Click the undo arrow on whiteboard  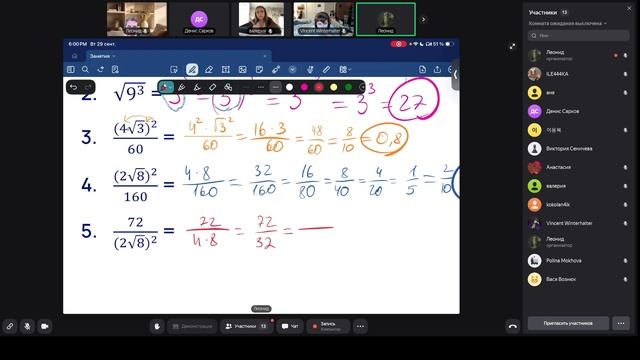[x=73, y=87]
